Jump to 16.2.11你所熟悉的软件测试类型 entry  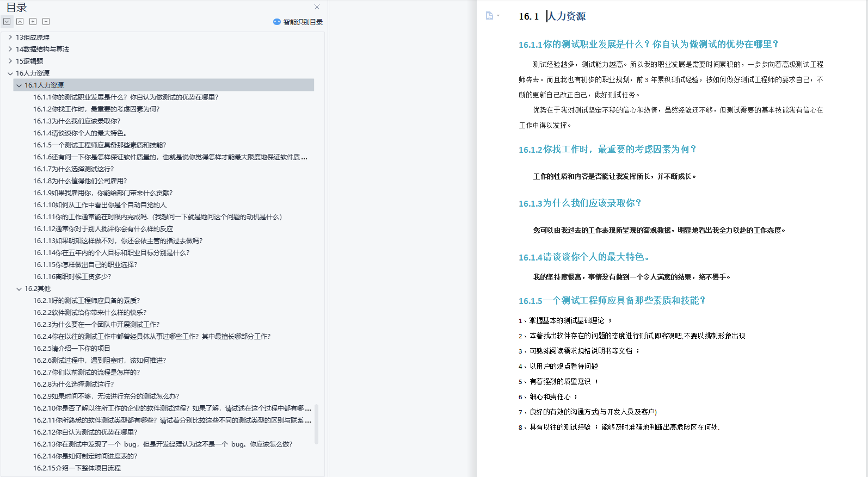172,420
